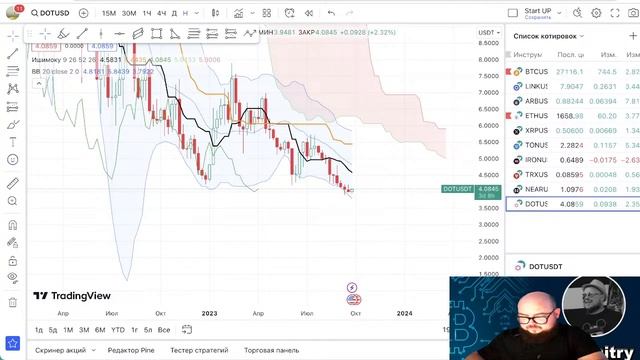The image size is (640, 360).
Task: Open the Тестер стратегий tab
Action: [x=199, y=350]
